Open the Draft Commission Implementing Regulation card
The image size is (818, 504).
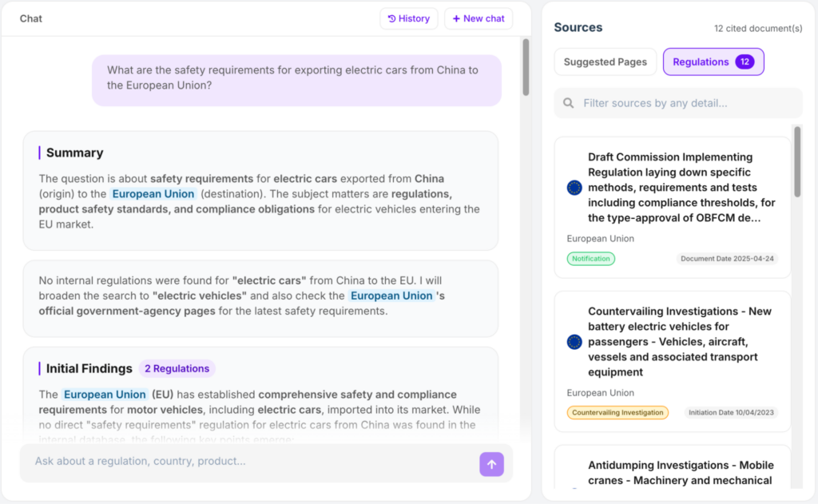[673, 207]
